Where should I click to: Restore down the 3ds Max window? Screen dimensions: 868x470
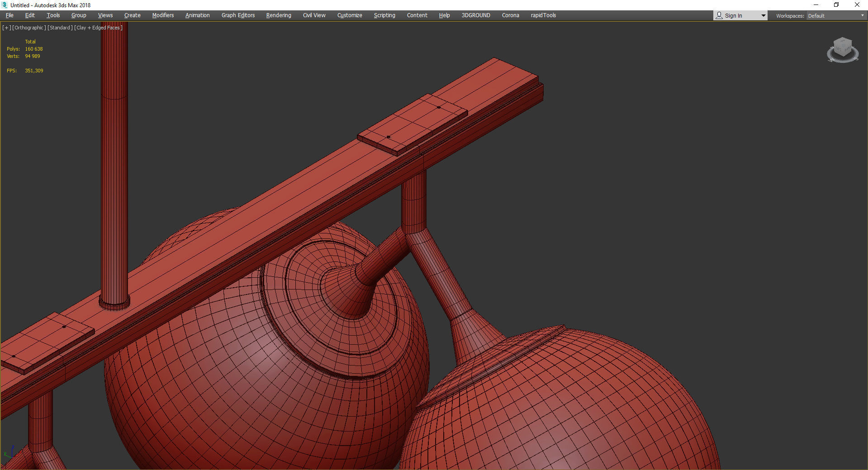click(x=836, y=5)
